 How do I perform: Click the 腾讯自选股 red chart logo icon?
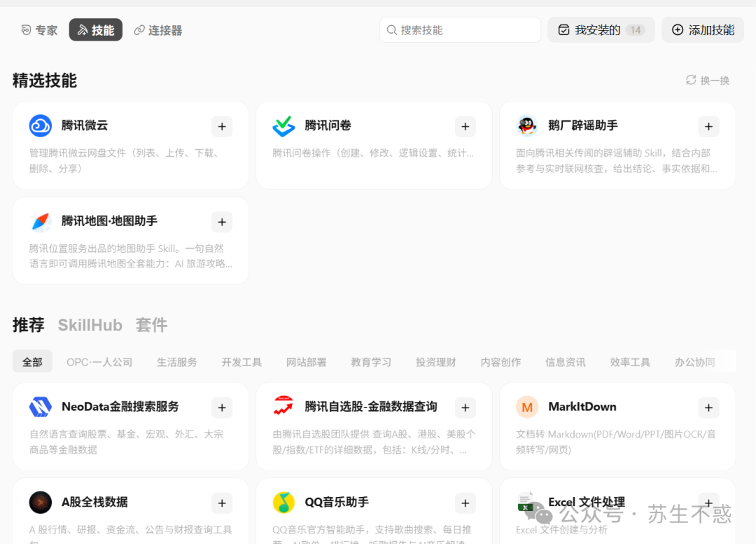point(283,406)
